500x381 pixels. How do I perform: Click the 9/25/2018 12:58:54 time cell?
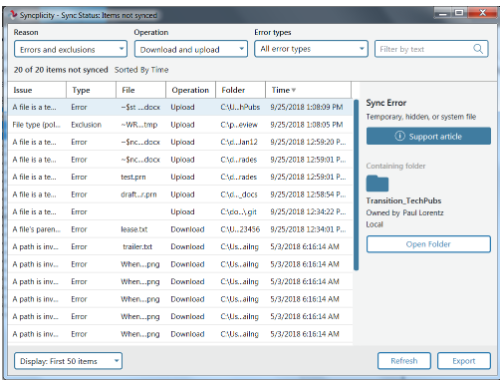pos(308,194)
